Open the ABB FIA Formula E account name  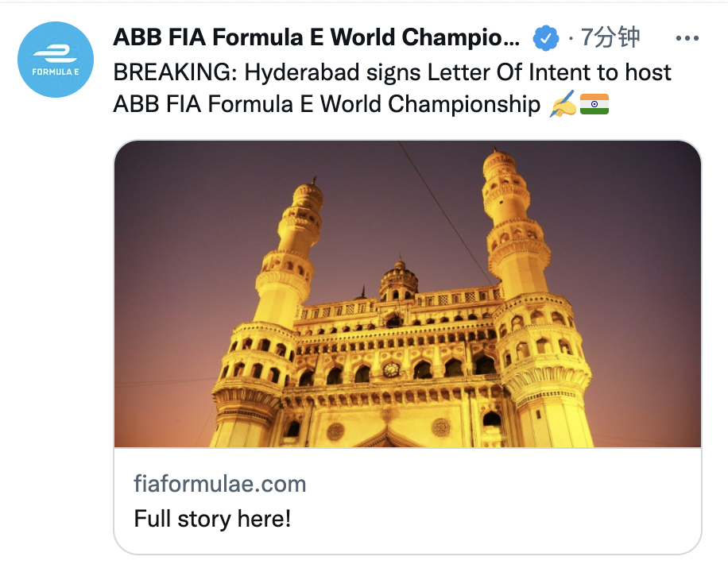tap(316, 37)
